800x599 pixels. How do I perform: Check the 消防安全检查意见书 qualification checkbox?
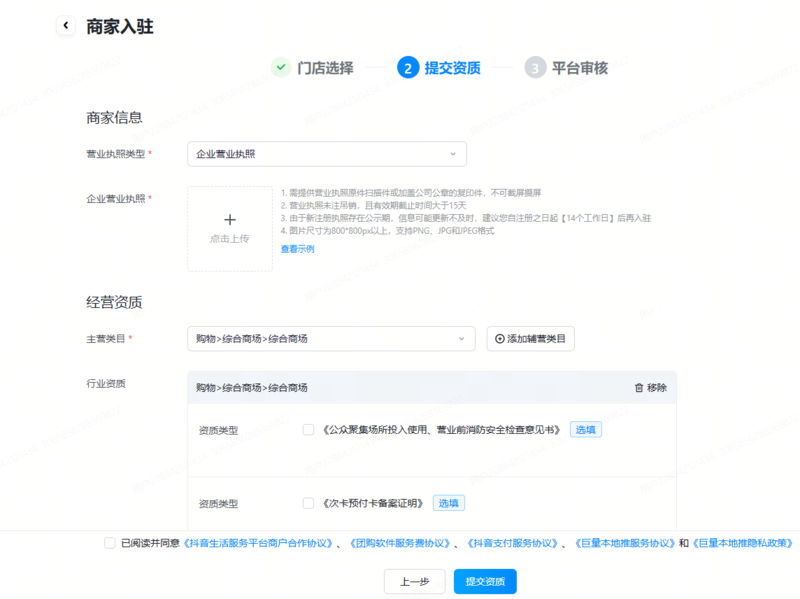[309, 429]
